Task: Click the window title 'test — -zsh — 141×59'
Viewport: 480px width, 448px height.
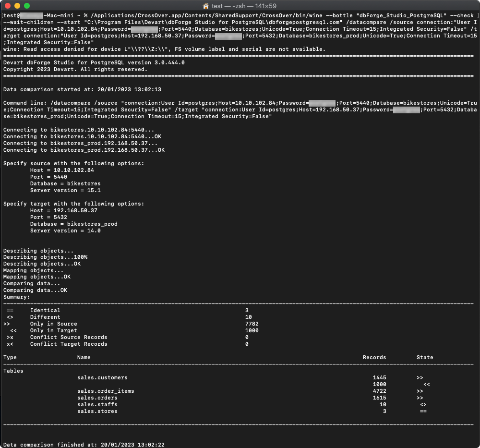Action: click(x=244, y=6)
